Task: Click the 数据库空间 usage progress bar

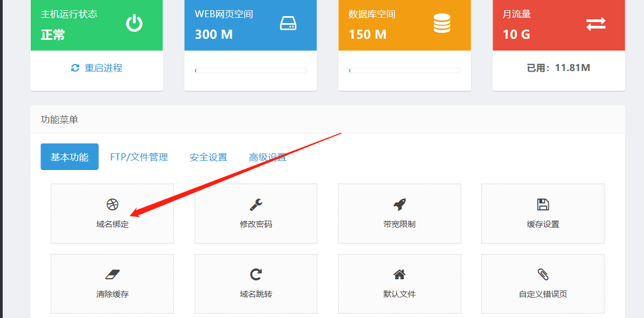Action: pos(405,70)
